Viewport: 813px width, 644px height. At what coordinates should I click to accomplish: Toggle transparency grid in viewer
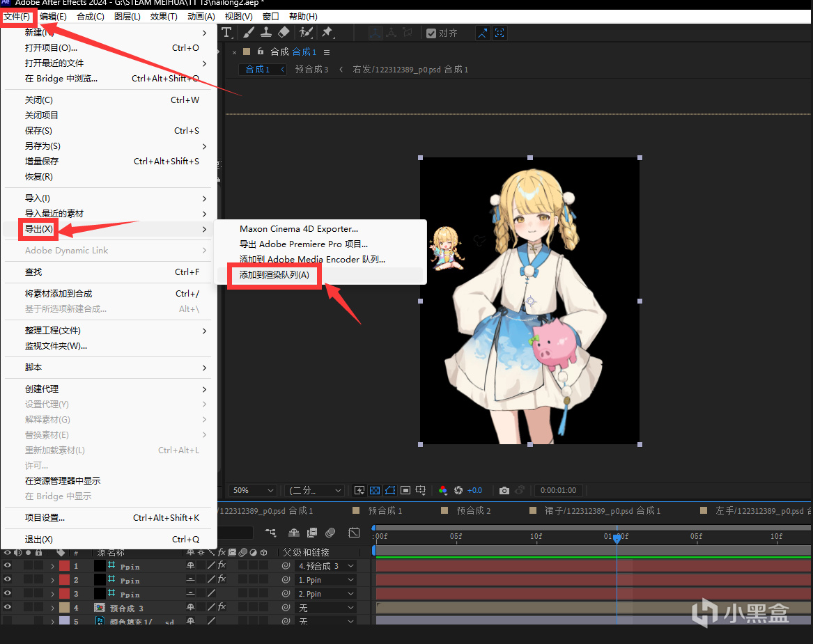[x=375, y=490]
